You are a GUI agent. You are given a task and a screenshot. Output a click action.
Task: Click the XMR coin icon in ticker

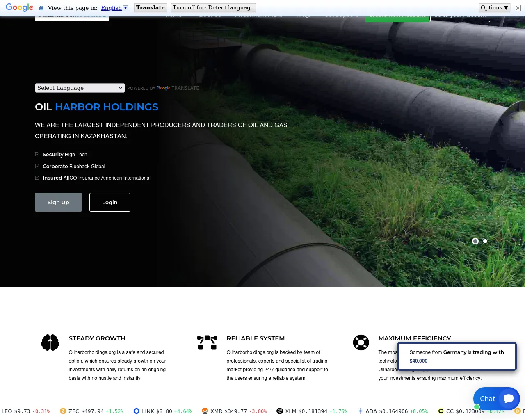[205, 411]
